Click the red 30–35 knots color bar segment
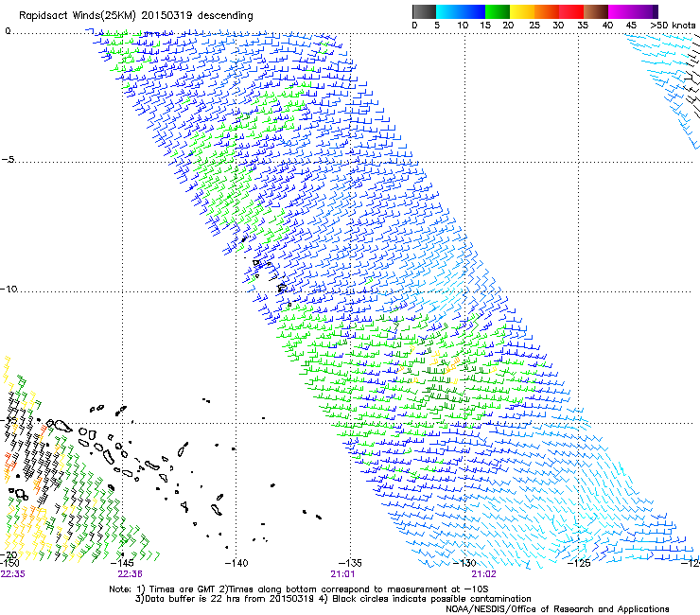This screenshot has height=615, width=700. tap(571, 11)
